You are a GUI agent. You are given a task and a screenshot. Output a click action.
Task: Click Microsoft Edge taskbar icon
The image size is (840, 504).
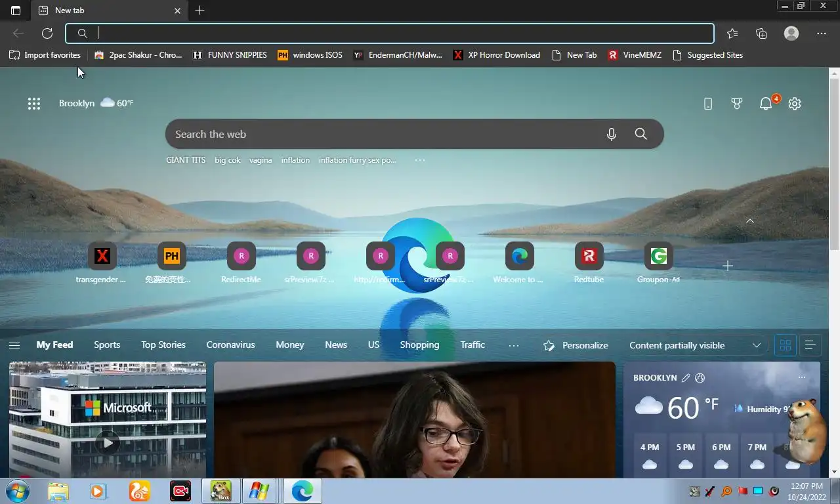303,491
